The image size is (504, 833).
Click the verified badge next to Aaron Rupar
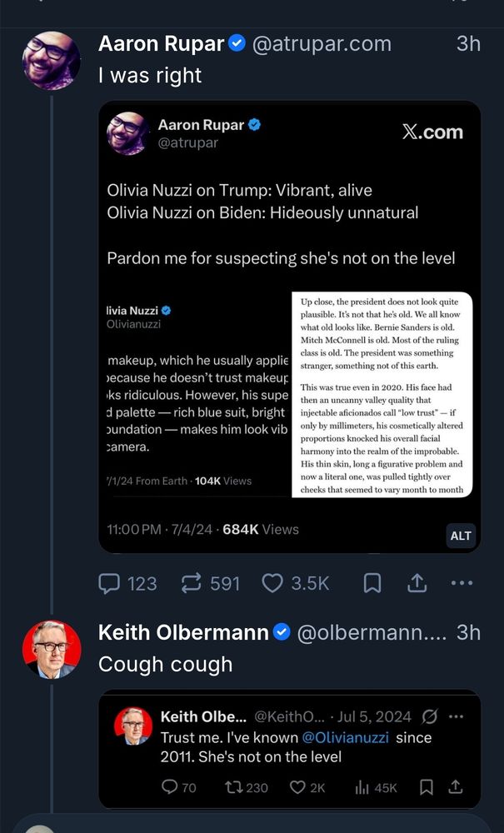[x=238, y=44]
